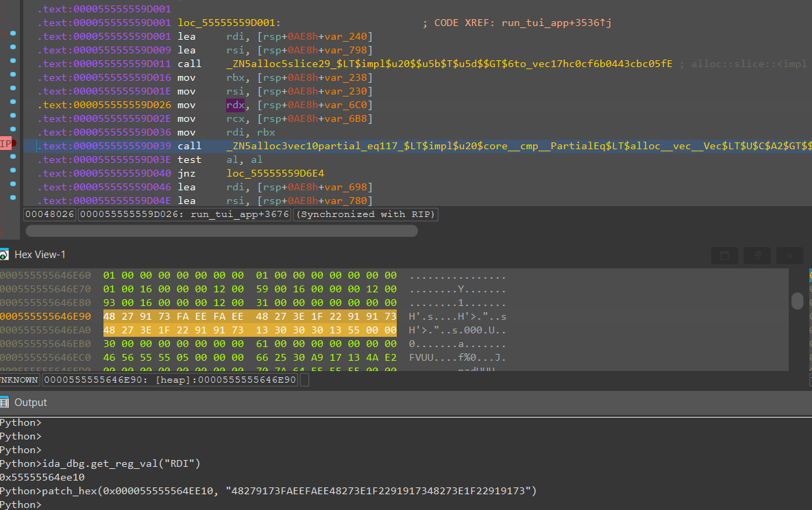Click var_6C0 operand in mov rdx line
Viewport: 812px width, 510px height.
[x=346, y=105]
